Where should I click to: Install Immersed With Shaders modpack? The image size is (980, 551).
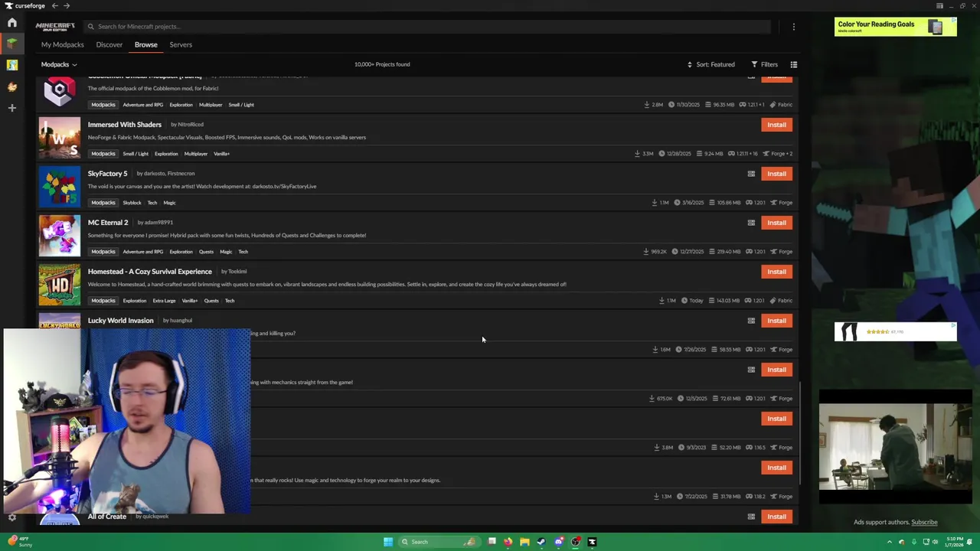click(x=776, y=125)
